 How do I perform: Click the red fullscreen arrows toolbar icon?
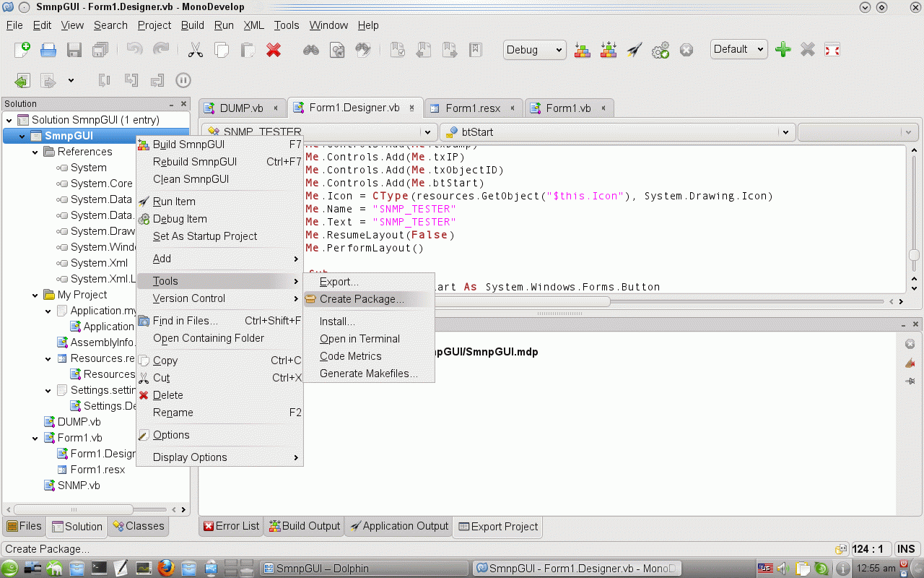pyautogui.click(x=832, y=49)
